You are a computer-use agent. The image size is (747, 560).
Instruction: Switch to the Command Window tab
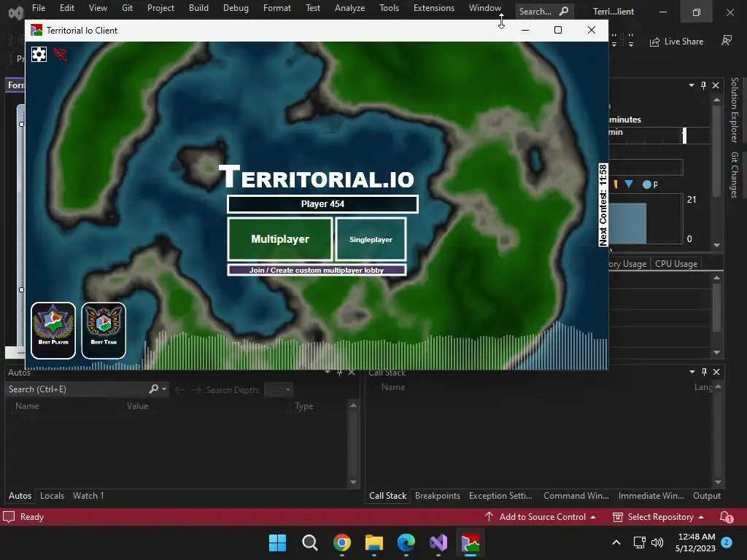[576, 496]
